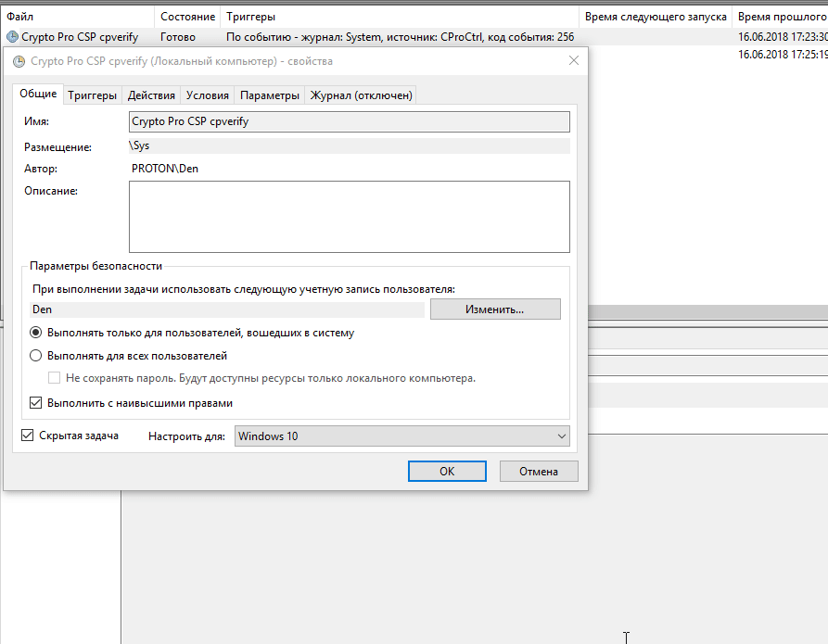Open the Параметры tab
828x644 pixels.
(269, 95)
